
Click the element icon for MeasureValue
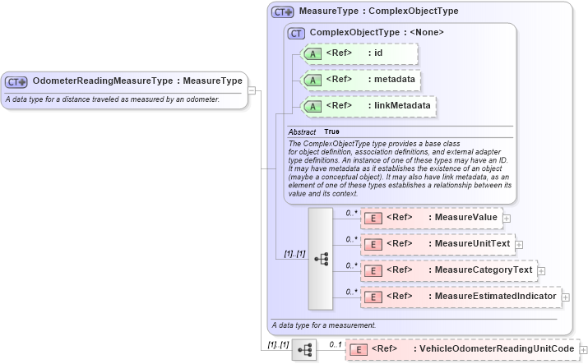[x=373, y=219]
